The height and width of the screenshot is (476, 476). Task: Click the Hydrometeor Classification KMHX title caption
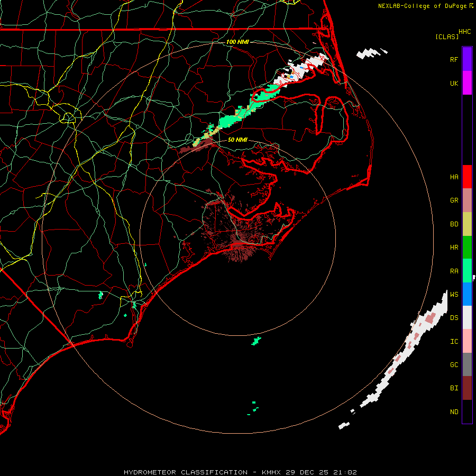point(240,472)
